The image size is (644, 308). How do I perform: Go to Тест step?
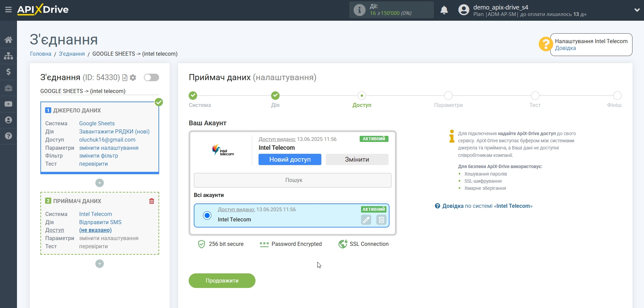[x=535, y=95]
